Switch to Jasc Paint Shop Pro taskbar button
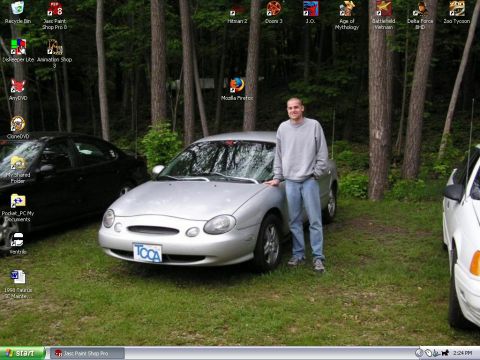 [87, 353]
